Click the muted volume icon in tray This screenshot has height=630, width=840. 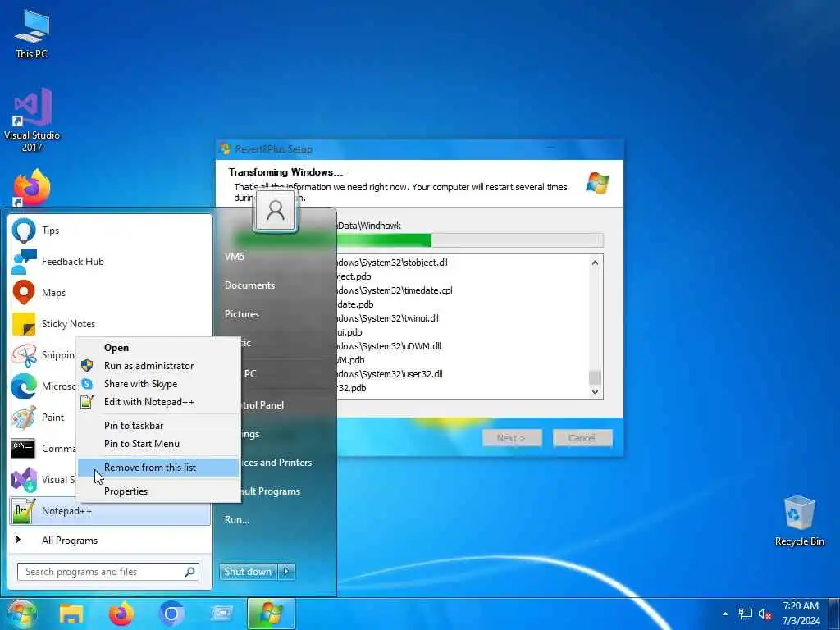[765, 614]
